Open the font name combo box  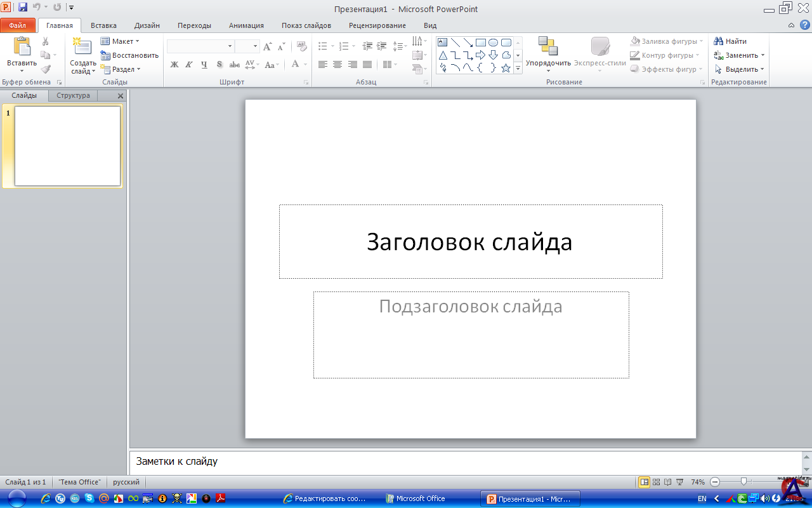point(200,46)
